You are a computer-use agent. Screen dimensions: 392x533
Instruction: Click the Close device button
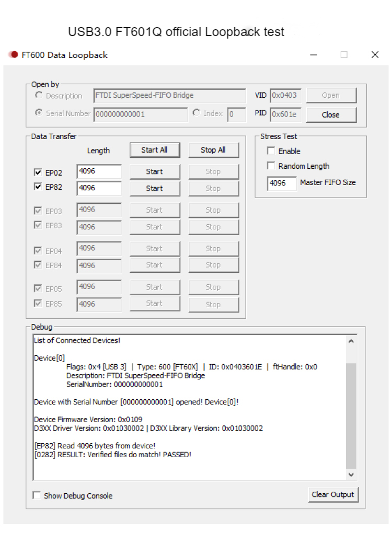[x=331, y=115]
